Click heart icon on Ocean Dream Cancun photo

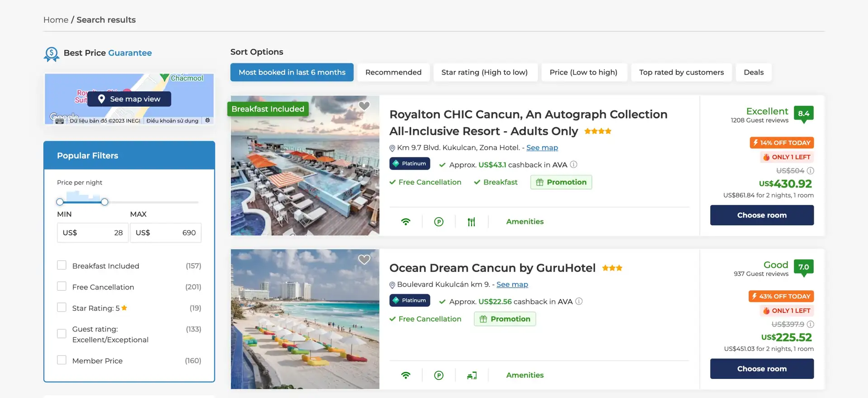click(x=364, y=260)
